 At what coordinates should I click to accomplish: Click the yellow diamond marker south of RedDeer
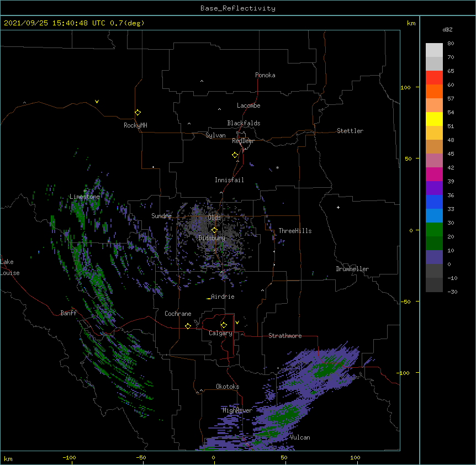(x=235, y=155)
